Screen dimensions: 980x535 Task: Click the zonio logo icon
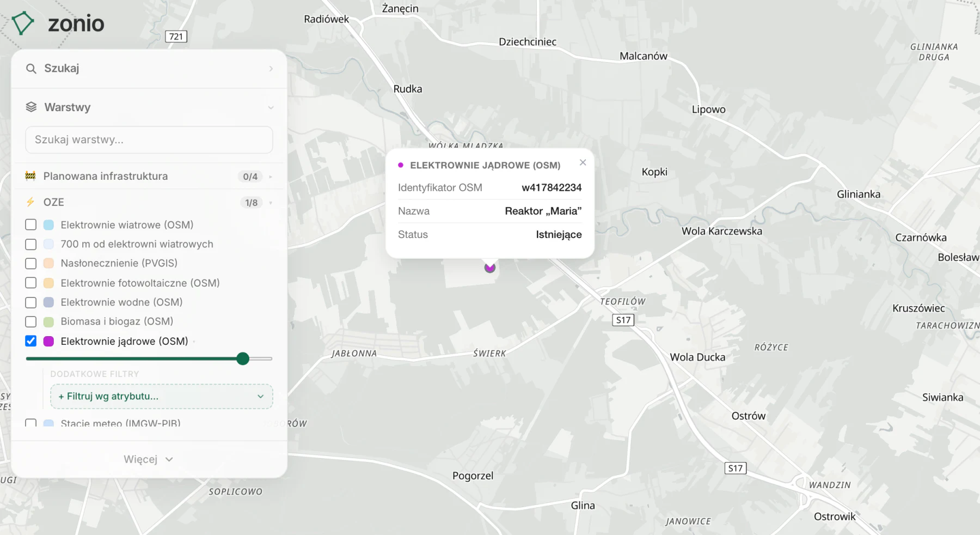click(23, 23)
